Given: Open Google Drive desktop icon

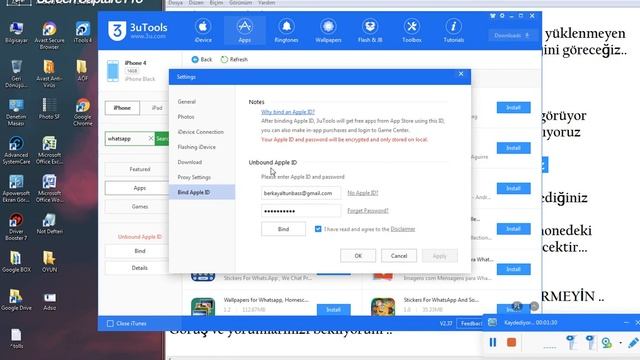Looking at the screenshot, I should pyautogui.click(x=16, y=300).
